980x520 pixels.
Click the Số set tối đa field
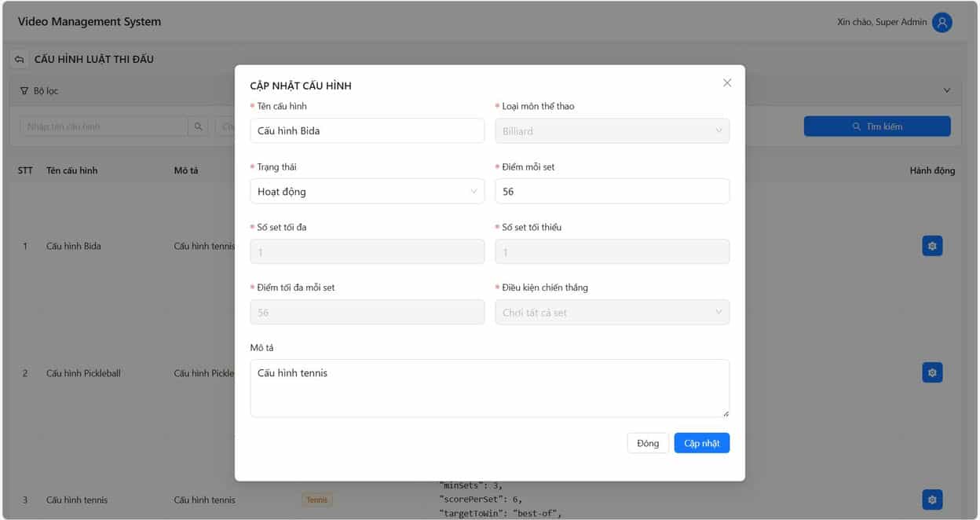367,252
